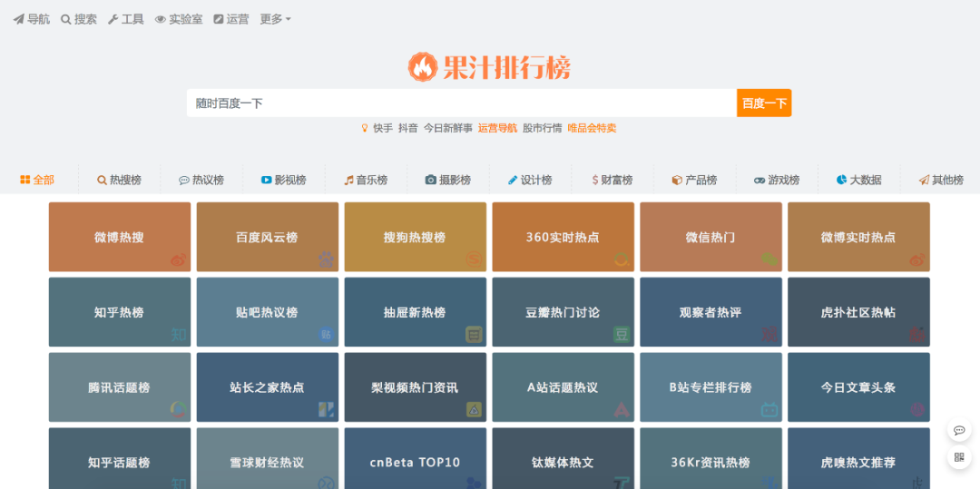The height and width of the screenshot is (489, 980).
Task: Click the Douban icon on 豆瓣热门讨论 card
Action: (622, 335)
